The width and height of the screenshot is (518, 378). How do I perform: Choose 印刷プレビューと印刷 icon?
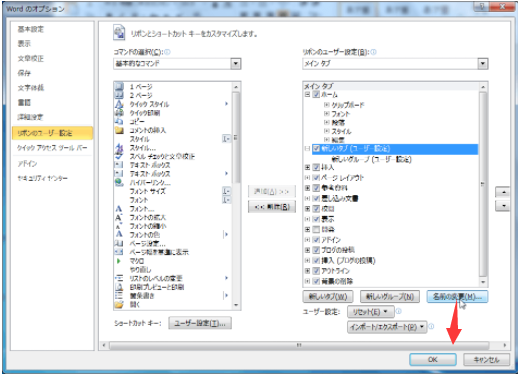point(119,287)
